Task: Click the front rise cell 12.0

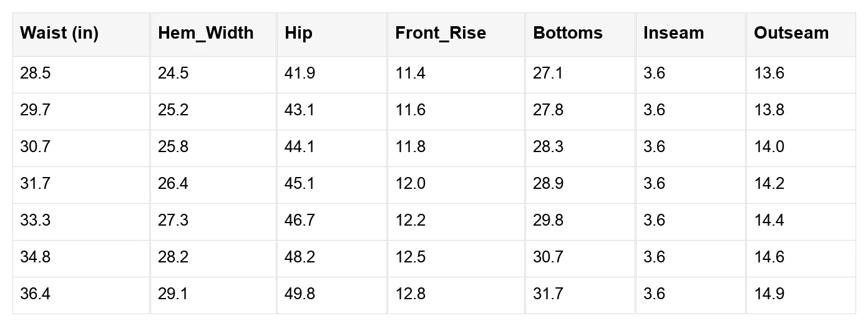Action: 456,185
